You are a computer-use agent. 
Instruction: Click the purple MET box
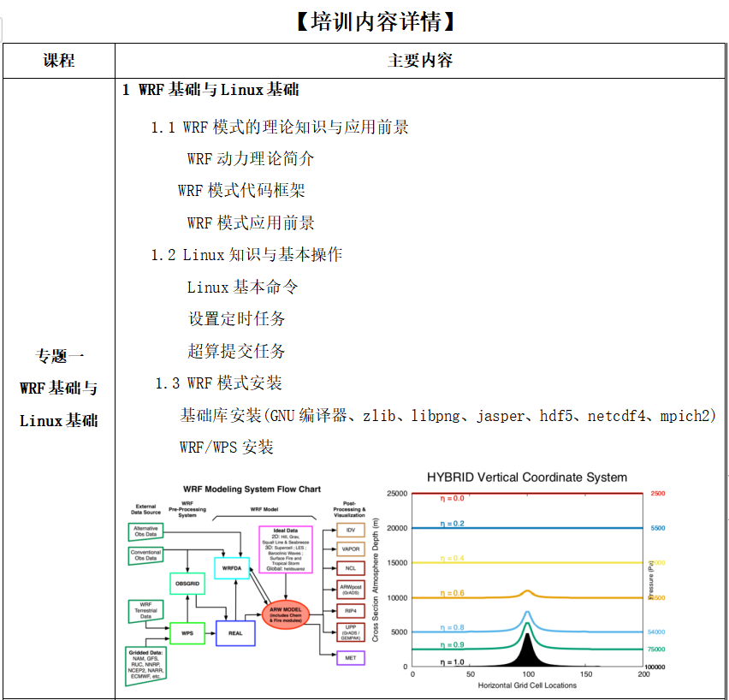click(351, 658)
